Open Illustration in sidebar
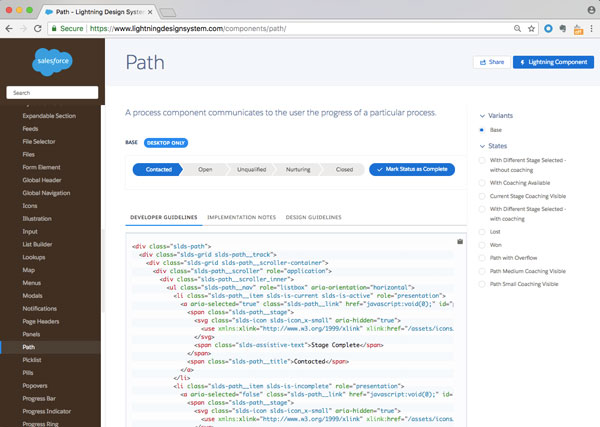Screen dimensions: 600x427 click(37, 219)
